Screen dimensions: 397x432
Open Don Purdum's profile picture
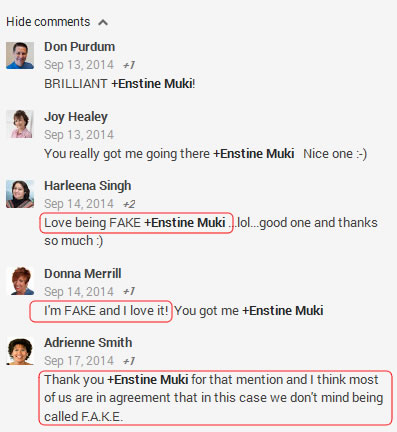20,55
